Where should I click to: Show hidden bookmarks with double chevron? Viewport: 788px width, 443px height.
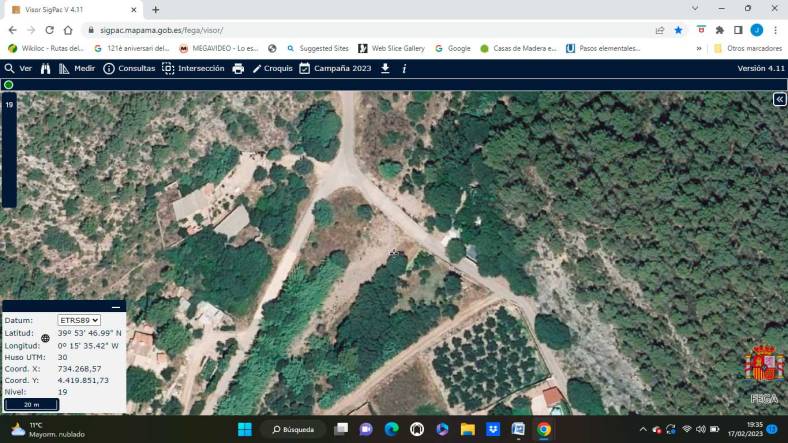(699, 48)
